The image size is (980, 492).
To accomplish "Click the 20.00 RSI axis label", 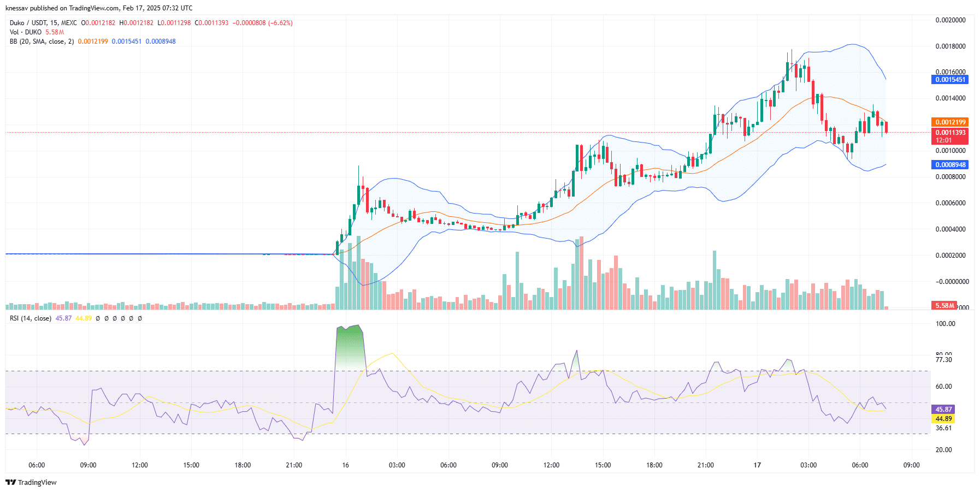I will pos(944,450).
